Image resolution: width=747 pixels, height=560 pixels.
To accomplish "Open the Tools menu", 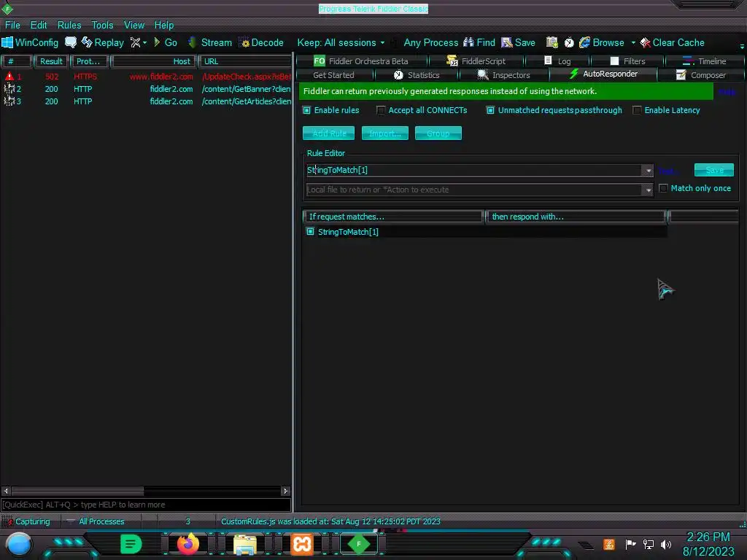I will pos(102,26).
